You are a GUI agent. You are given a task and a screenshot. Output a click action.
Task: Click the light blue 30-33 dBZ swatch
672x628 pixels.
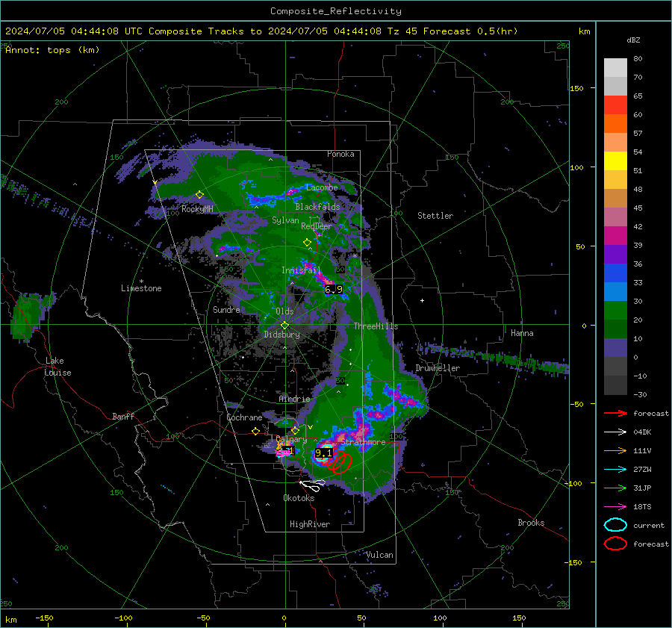pyautogui.click(x=615, y=292)
